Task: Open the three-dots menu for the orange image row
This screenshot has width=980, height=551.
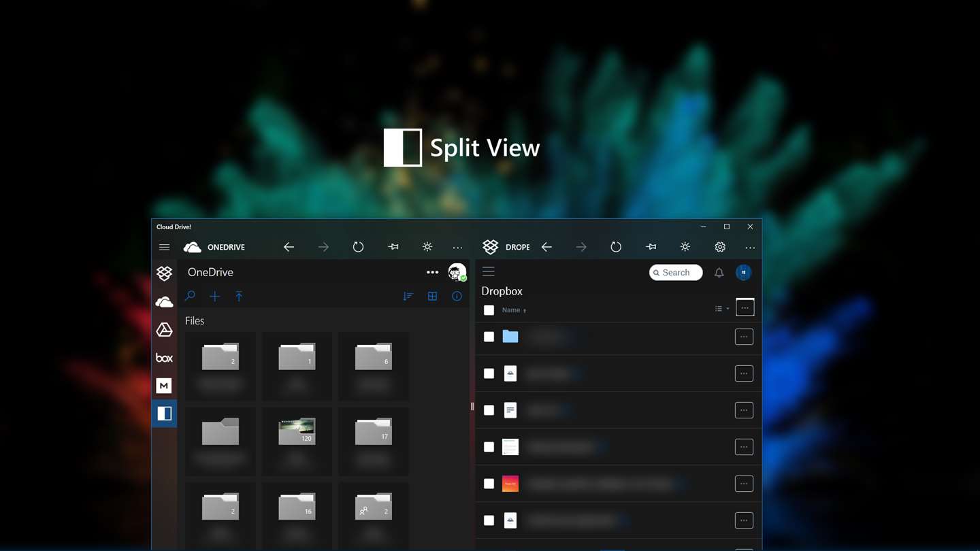Action: click(x=744, y=484)
